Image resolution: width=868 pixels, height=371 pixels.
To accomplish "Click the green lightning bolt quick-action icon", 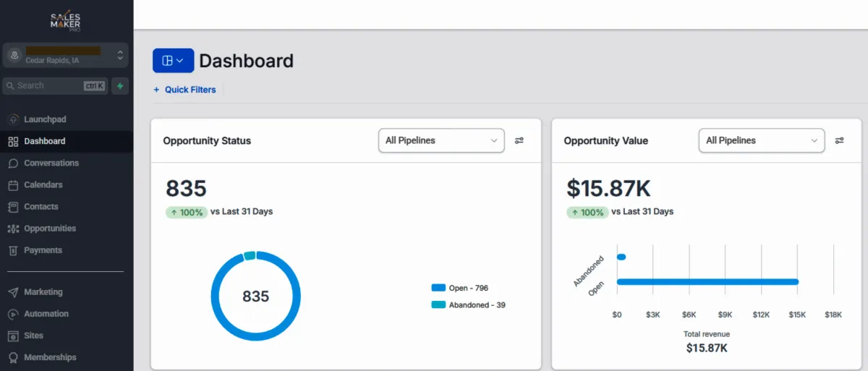I will click(120, 85).
